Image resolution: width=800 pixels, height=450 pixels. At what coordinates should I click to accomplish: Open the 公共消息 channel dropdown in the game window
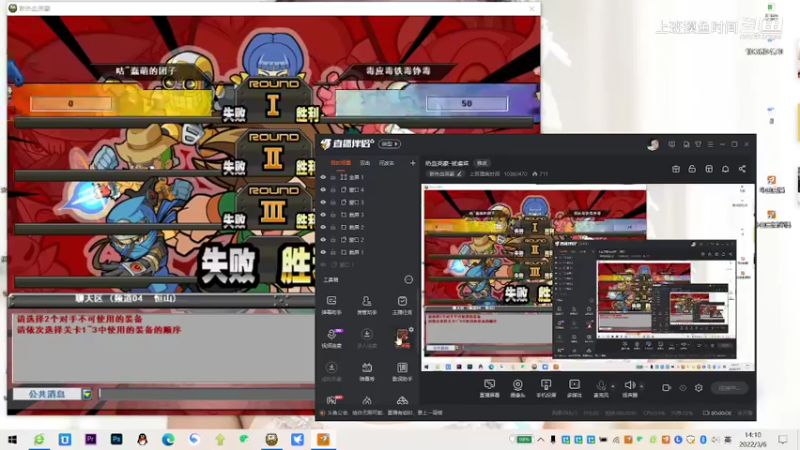(x=87, y=394)
